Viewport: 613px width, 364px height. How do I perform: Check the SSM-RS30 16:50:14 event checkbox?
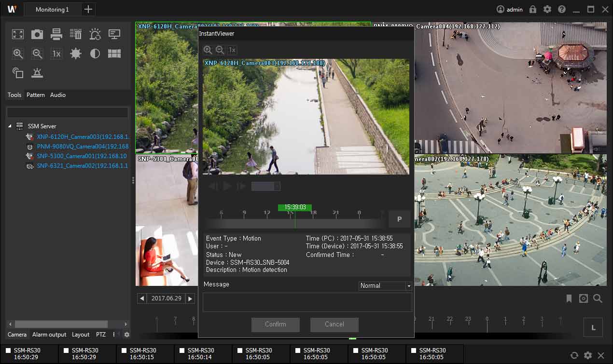[182, 351]
